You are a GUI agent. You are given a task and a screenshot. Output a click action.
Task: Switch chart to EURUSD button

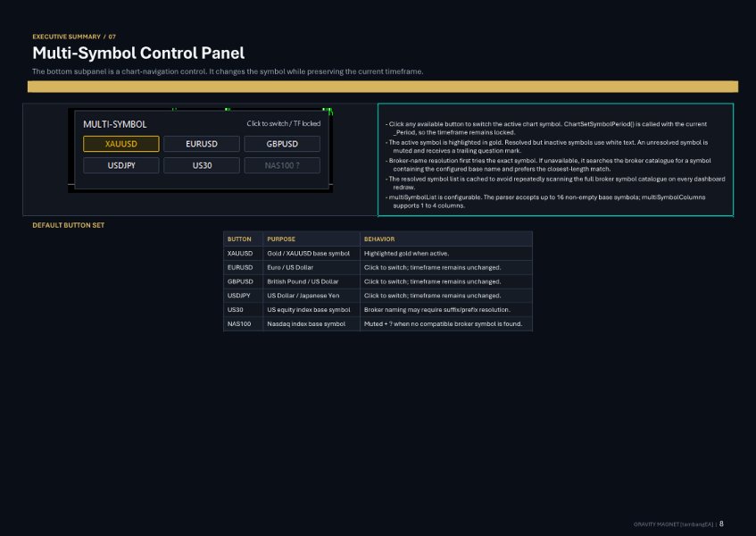point(202,144)
